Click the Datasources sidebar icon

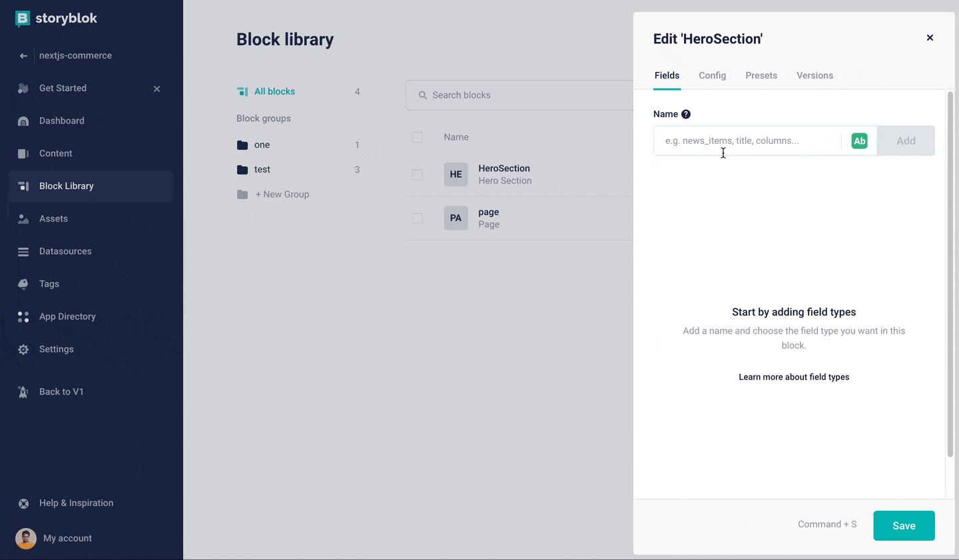(x=23, y=252)
